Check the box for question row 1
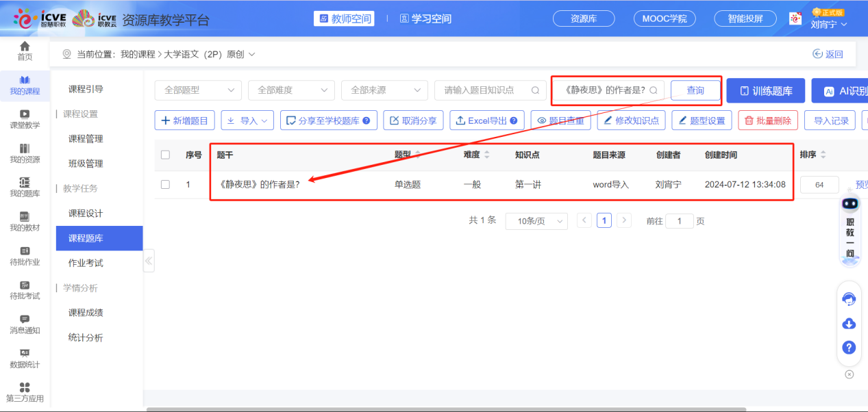The image size is (868, 412). click(165, 184)
